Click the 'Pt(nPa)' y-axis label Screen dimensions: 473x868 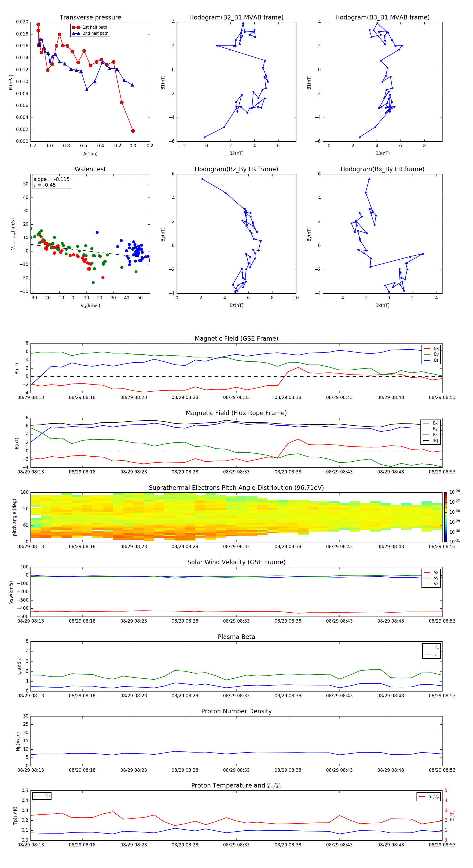[11, 82]
